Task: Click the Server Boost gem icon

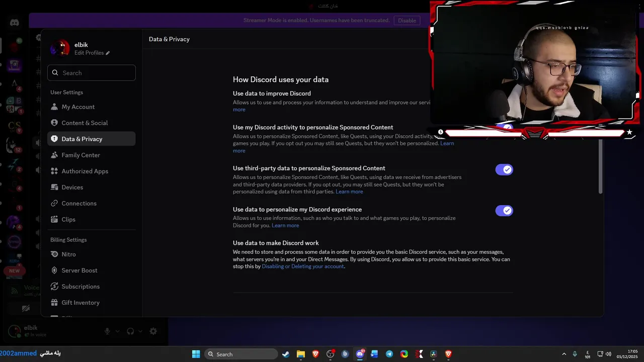Action: pyautogui.click(x=54, y=270)
